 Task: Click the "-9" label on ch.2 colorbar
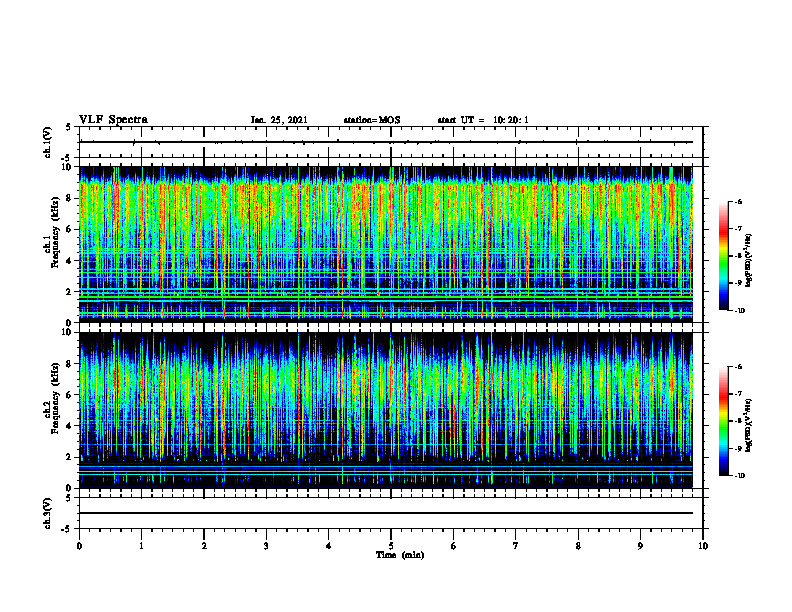[738, 448]
